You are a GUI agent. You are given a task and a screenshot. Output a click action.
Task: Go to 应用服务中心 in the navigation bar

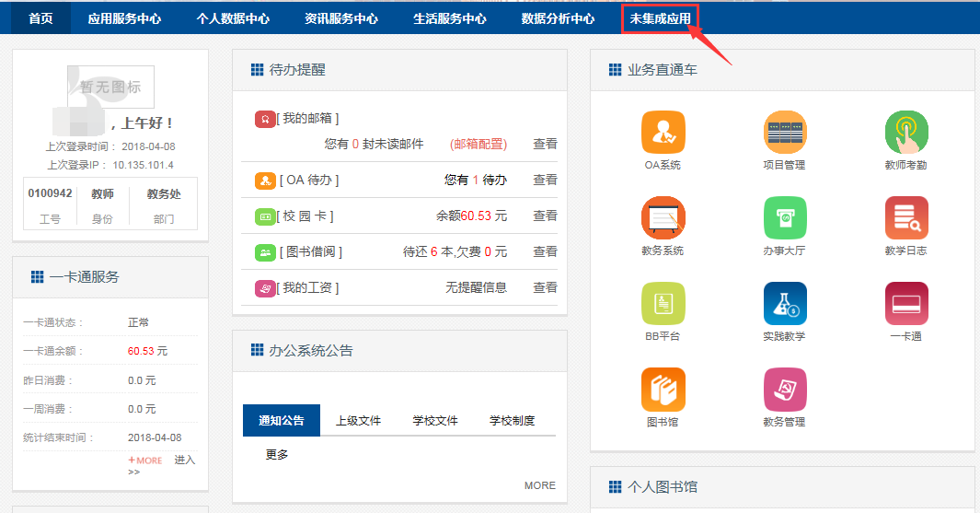pyautogui.click(x=124, y=18)
